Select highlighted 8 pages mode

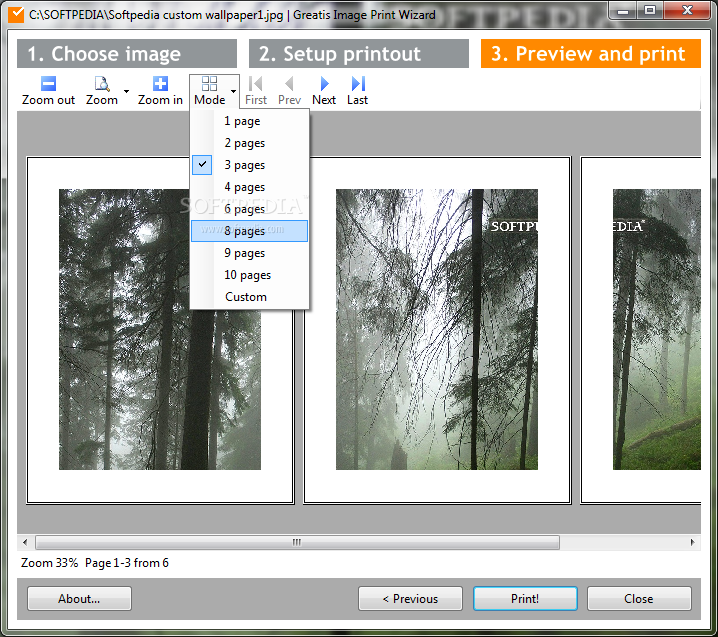click(250, 231)
